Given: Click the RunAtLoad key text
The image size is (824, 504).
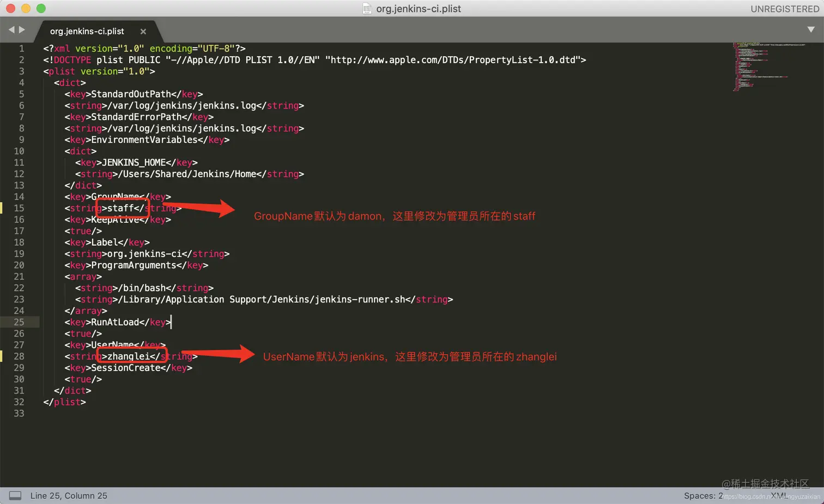Looking at the screenshot, I should click(x=115, y=322).
